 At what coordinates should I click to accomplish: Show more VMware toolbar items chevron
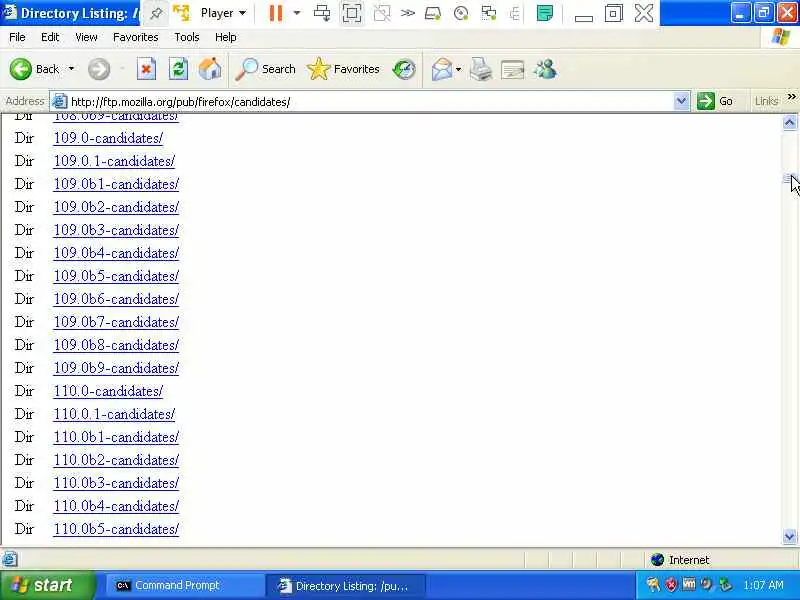[x=407, y=13]
